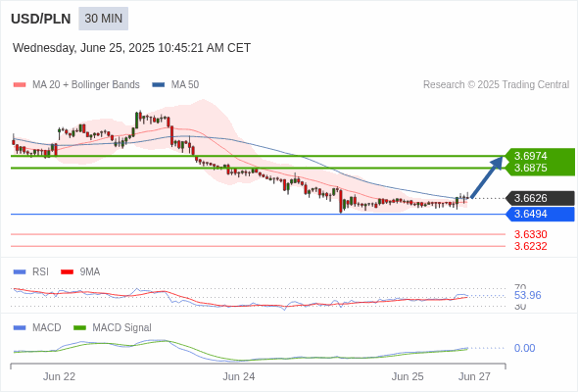Click the MA 20 + Bollinger Bands legend swatch
This screenshot has height=392, width=578.
20,85
